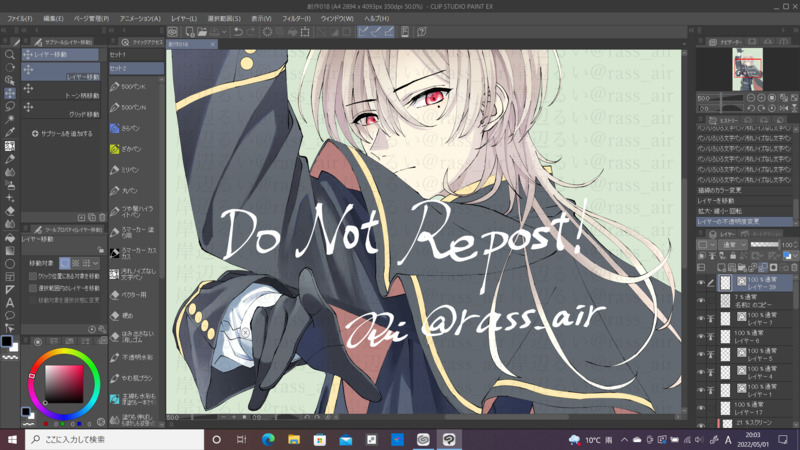The image size is (800, 450).
Task: Click the Open file folder icon
Action: (x=203, y=32)
